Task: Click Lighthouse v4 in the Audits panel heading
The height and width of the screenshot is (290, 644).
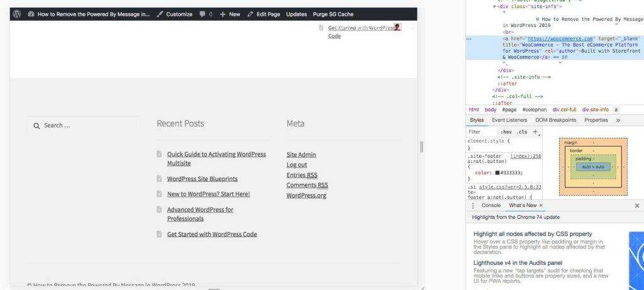Action: click(x=518, y=263)
